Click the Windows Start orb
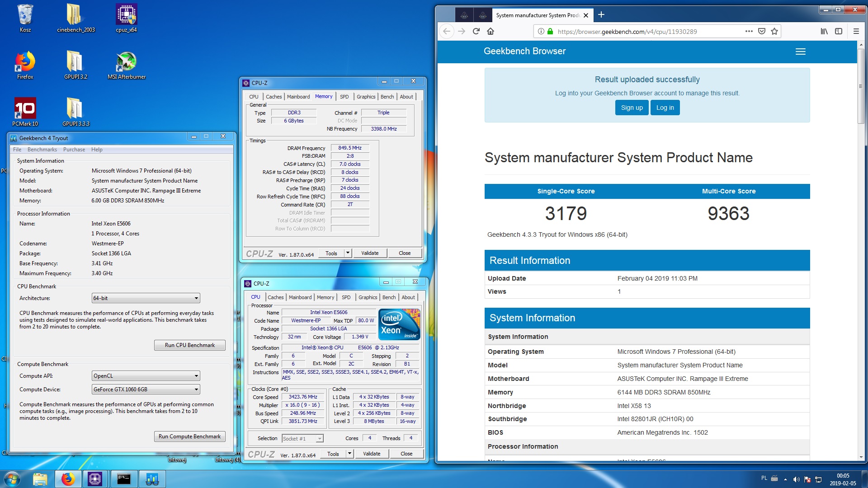The height and width of the screenshot is (488, 868). 12,479
